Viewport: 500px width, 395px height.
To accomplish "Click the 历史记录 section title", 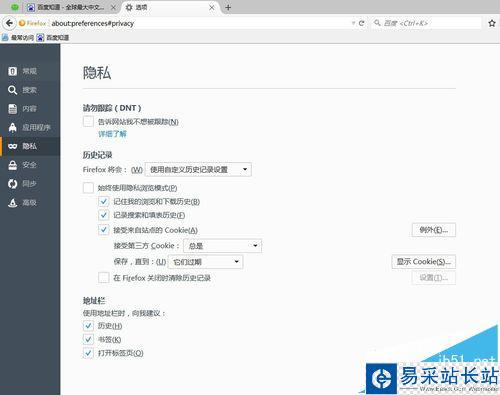I will [97, 155].
